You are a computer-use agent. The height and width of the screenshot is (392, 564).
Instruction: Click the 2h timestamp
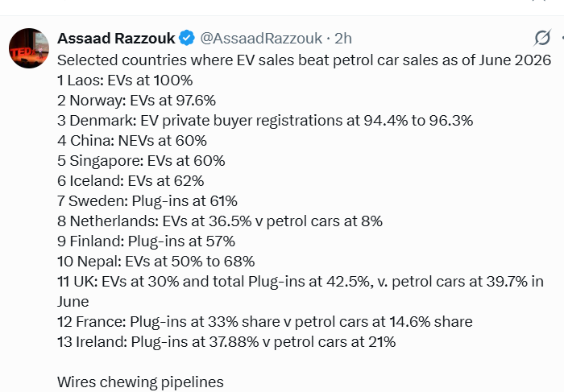[x=343, y=38]
